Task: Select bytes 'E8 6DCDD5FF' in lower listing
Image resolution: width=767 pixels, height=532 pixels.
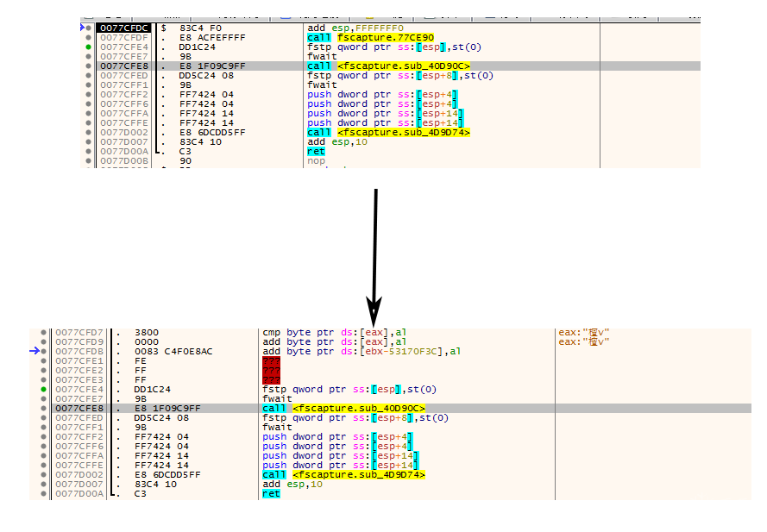Action: 167,475
